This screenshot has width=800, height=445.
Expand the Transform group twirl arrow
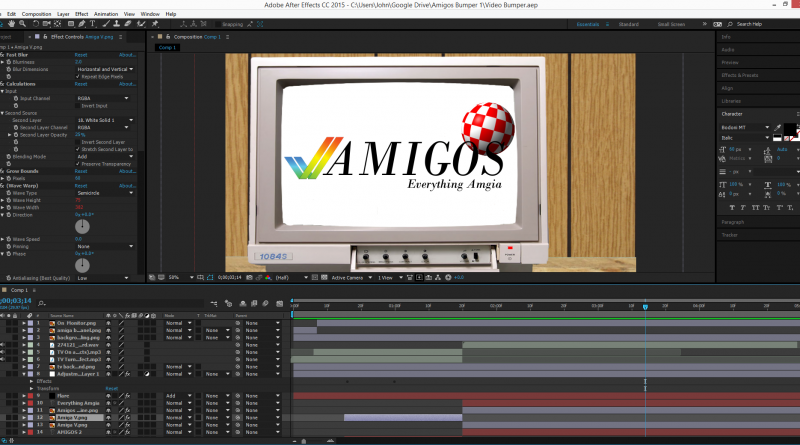32,388
